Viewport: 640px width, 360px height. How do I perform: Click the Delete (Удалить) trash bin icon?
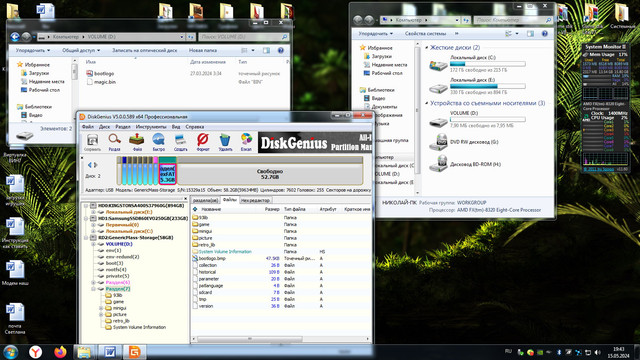pyautogui.click(x=225, y=140)
